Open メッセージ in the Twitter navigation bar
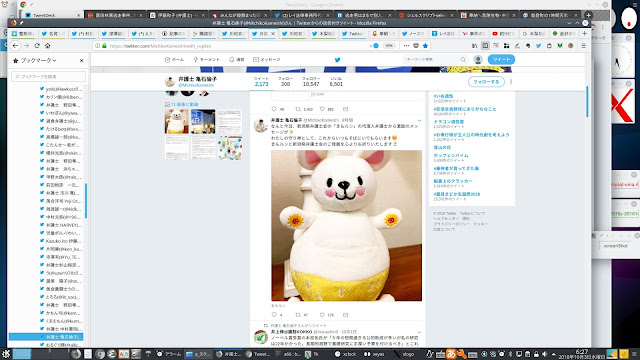 tap(267, 60)
